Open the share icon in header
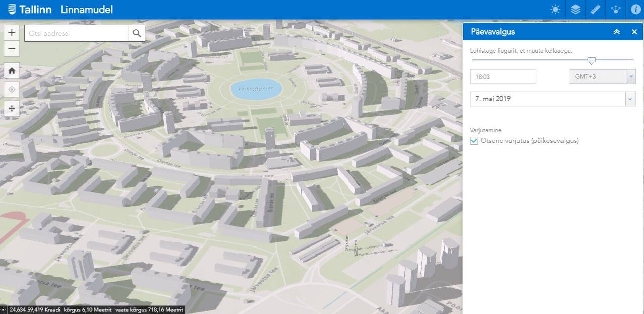The width and height of the screenshot is (644, 314). click(615, 9)
